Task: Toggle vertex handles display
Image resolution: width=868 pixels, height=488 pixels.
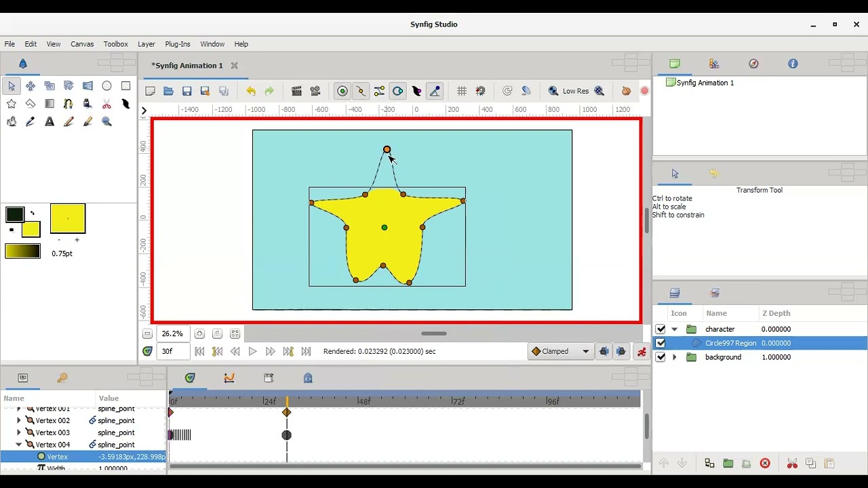Action: (361, 91)
